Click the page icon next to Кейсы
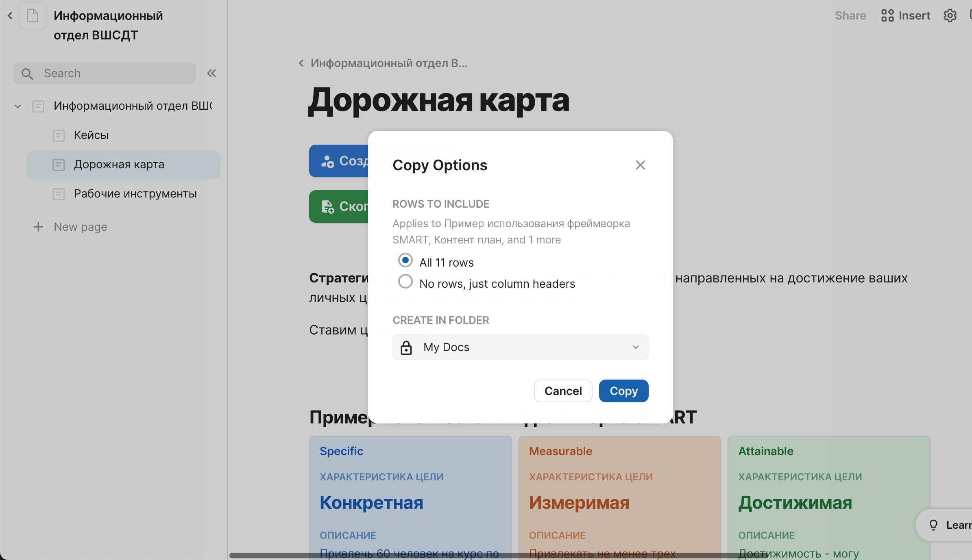The image size is (972, 560). [59, 135]
